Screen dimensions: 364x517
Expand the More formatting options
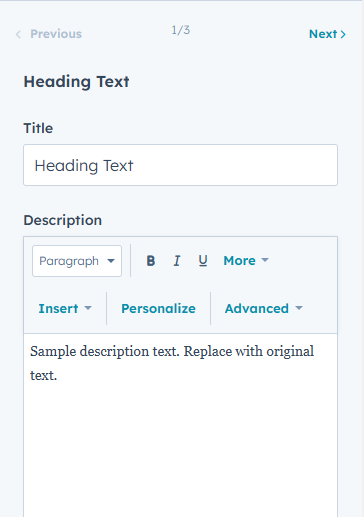246,261
